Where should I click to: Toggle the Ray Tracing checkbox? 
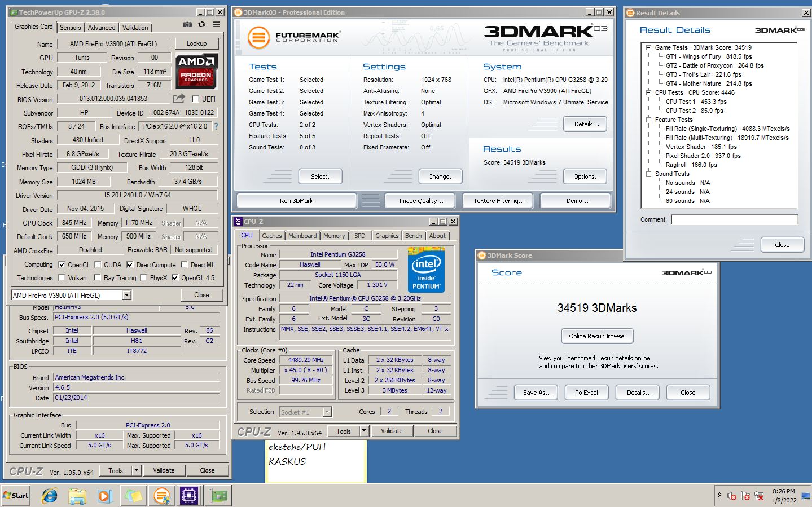(x=97, y=277)
